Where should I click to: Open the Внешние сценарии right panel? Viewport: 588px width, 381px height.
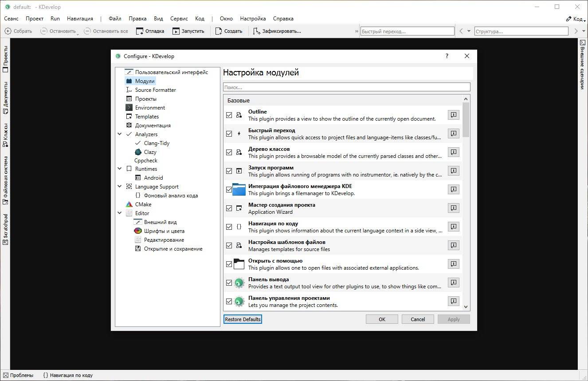coord(583,65)
